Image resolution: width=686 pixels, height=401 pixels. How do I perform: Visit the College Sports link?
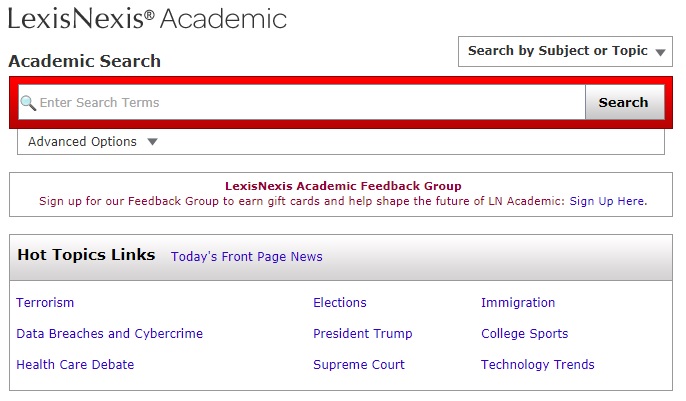[524, 334]
